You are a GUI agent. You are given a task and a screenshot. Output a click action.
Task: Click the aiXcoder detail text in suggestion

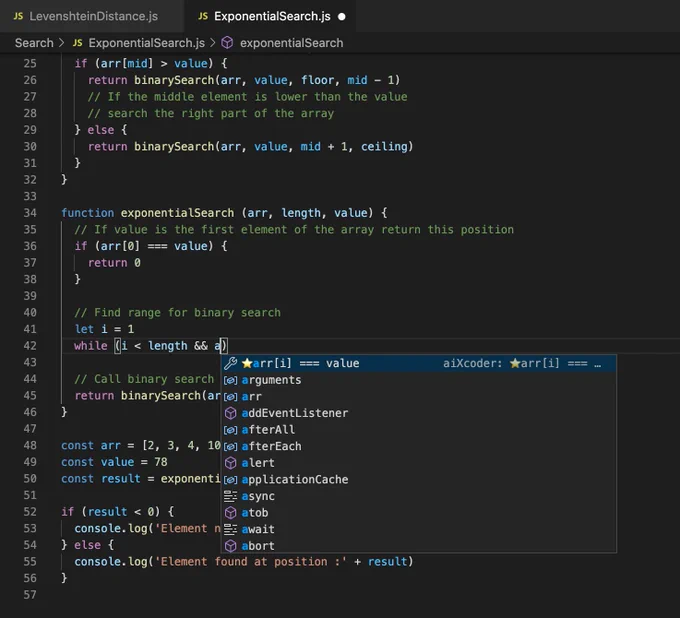pyautogui.click(x=522, y=363)
